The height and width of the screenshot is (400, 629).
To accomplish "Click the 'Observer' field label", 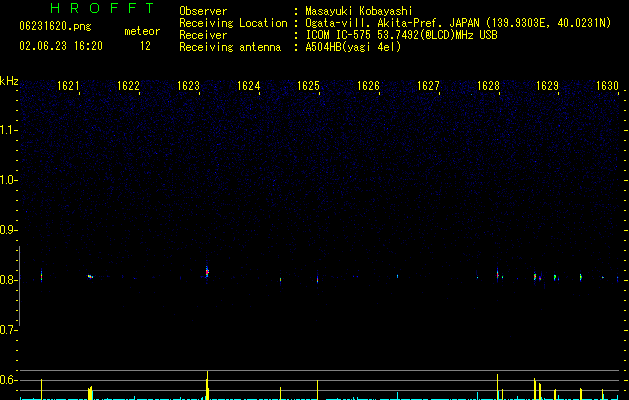I will [203, 11].
